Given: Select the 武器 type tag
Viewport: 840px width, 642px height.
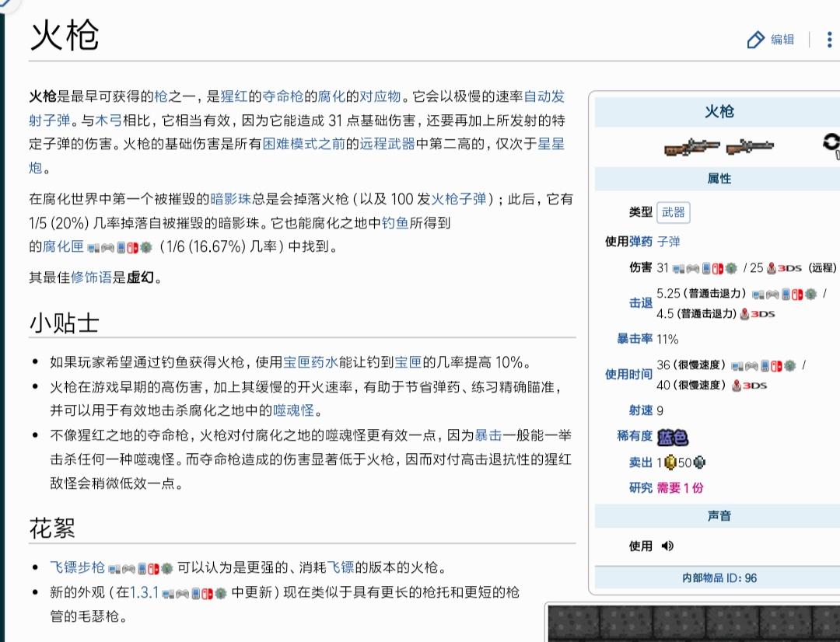Looking at the screenshot, I should coord(674,212).
